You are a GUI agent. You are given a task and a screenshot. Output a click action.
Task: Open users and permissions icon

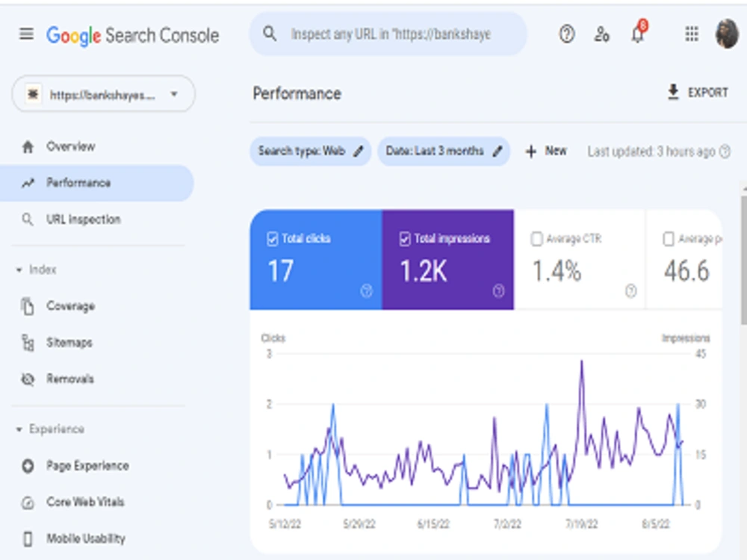[x=601, y=34]
